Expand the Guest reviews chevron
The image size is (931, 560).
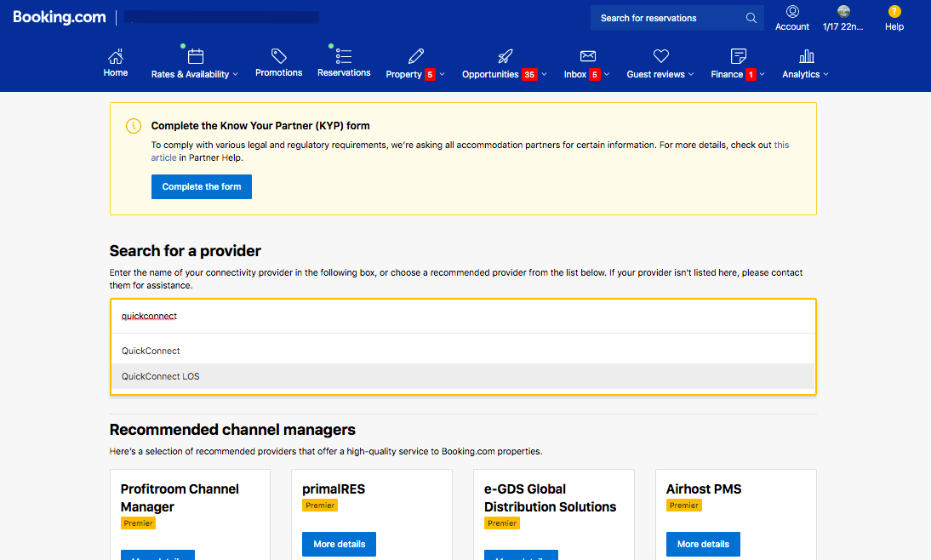tap(690, 74)
